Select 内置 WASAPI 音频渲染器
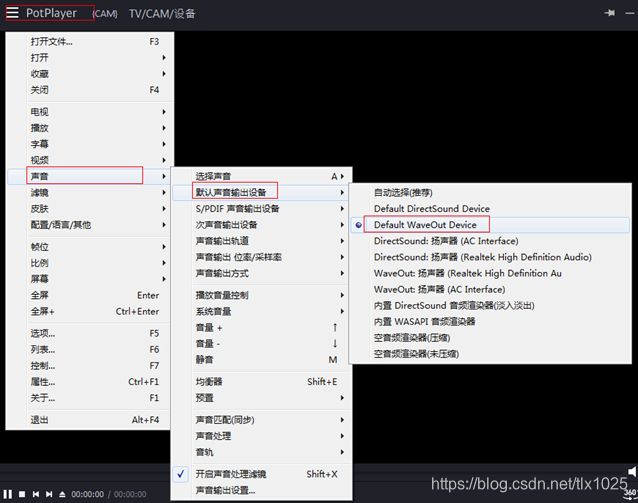This screenshot has width=638, height=503. (x=490, y=321)
